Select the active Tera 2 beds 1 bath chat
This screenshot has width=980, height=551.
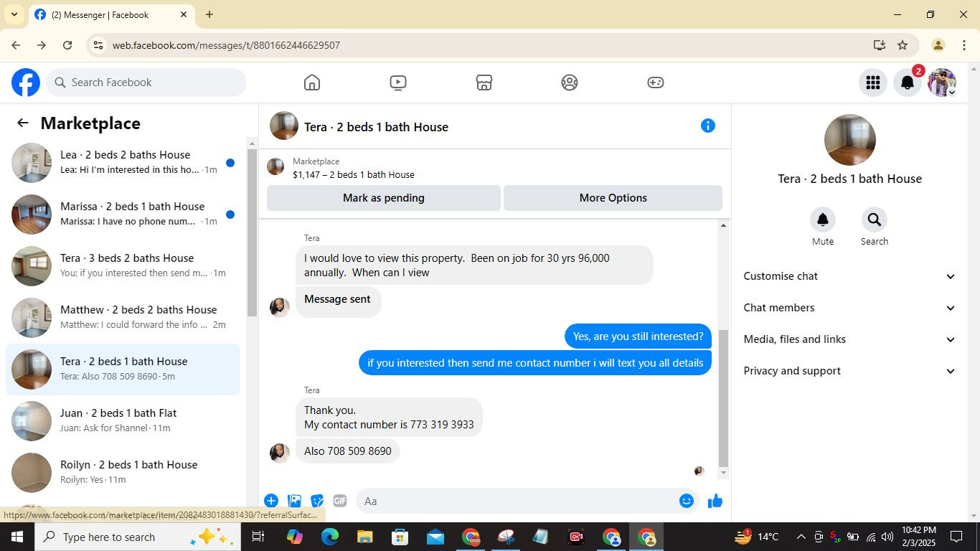123,369
